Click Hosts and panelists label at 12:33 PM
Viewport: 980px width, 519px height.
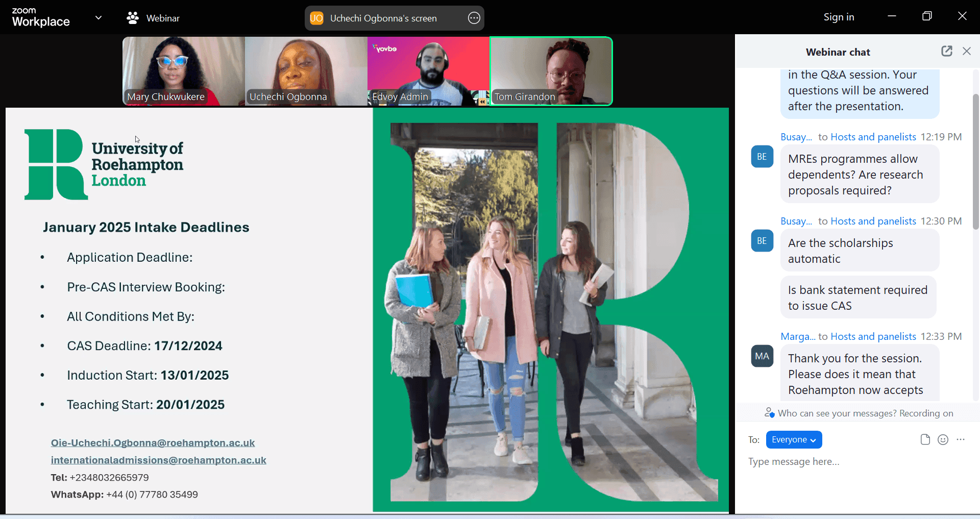point(873,336)
